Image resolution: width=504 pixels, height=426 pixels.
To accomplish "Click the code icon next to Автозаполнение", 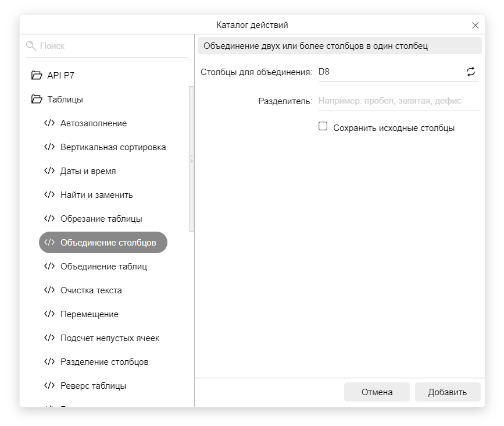I will (x=49, y=123).
